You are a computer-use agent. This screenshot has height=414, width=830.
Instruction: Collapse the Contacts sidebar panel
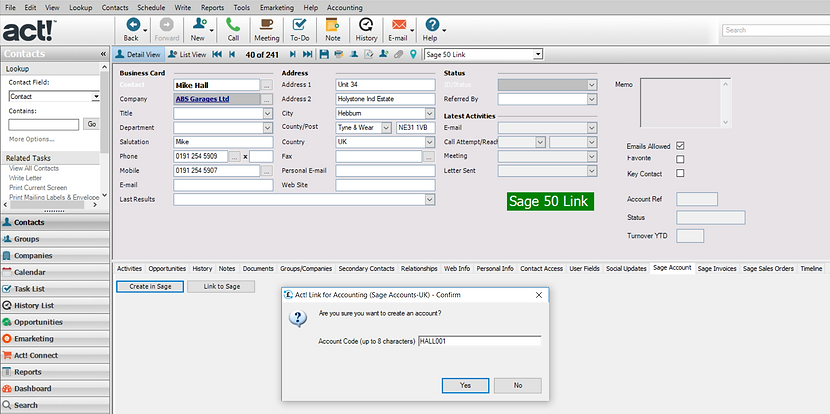click(103, 54)
